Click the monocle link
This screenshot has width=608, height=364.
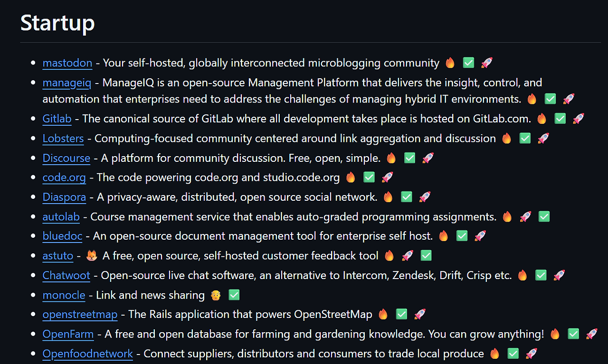tap(64, 295)
